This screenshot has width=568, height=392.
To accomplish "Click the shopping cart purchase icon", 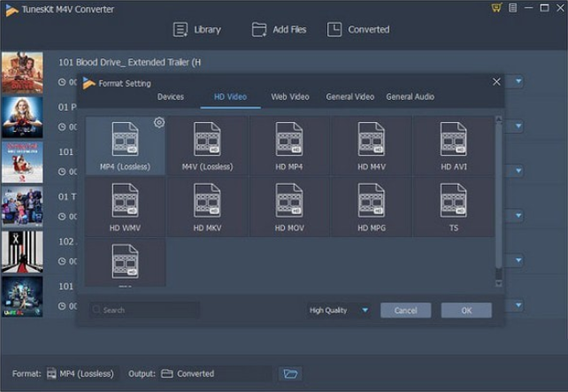I will click(496, 8).
